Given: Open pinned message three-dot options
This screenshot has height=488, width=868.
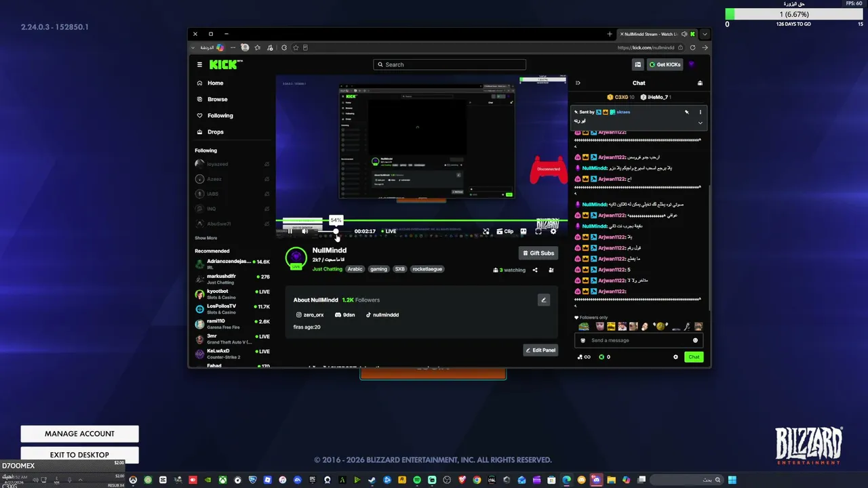Looking at the screenshot, I should [701, 112].
